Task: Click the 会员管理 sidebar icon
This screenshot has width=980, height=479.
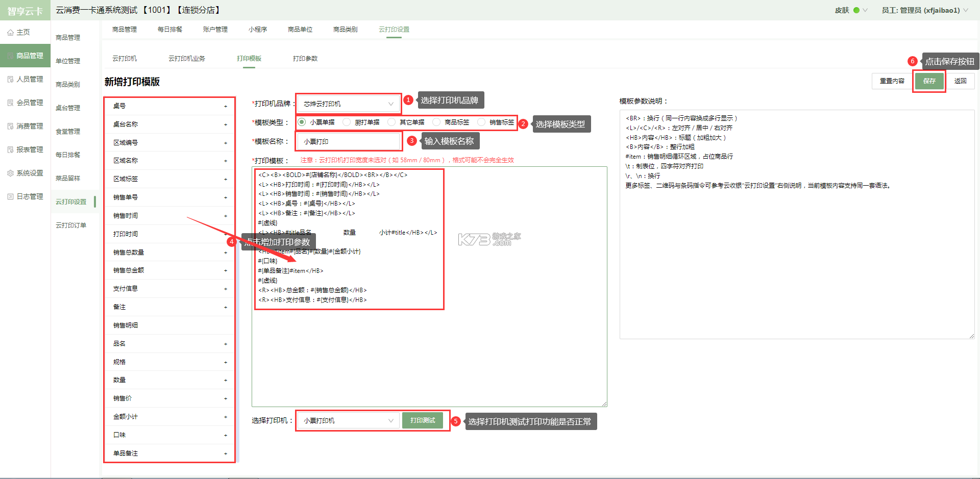Action: point(10,103)
